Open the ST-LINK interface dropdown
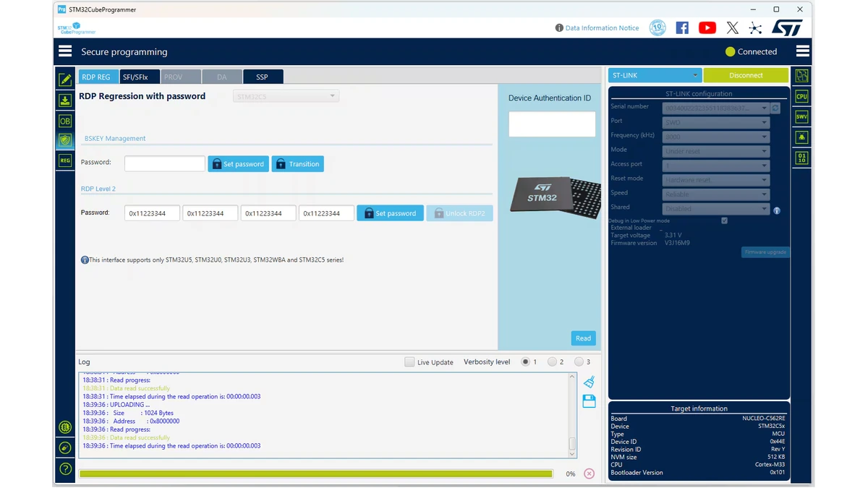Image resolution: width=868 pixels, height=488 pixels. click(x=655, y=75)
